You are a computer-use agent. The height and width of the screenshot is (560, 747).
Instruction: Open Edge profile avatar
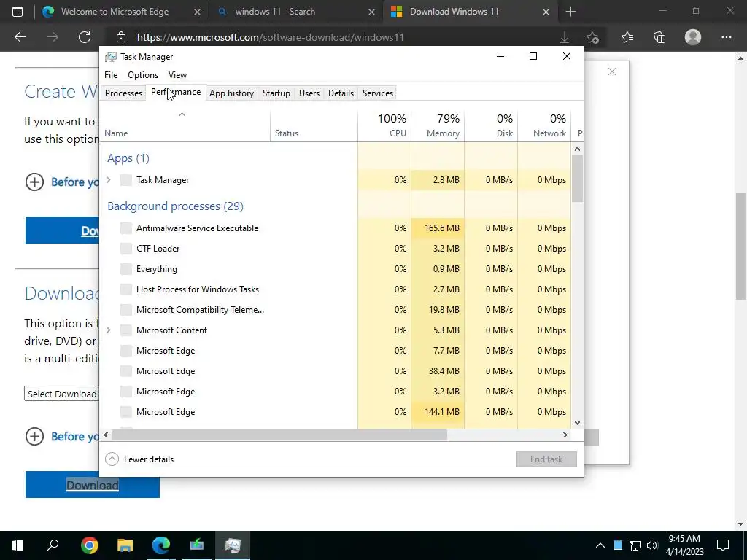pyautogui.click(x=693, y=37)
